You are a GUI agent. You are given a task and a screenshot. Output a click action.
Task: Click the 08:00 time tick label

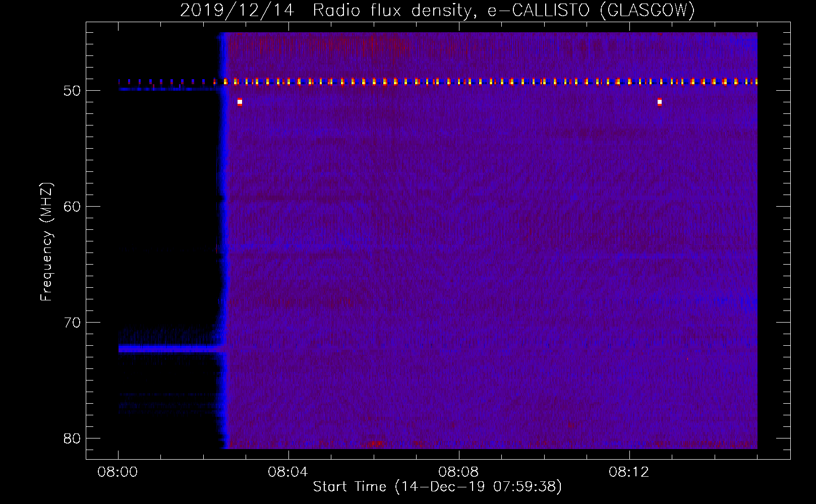118,472
